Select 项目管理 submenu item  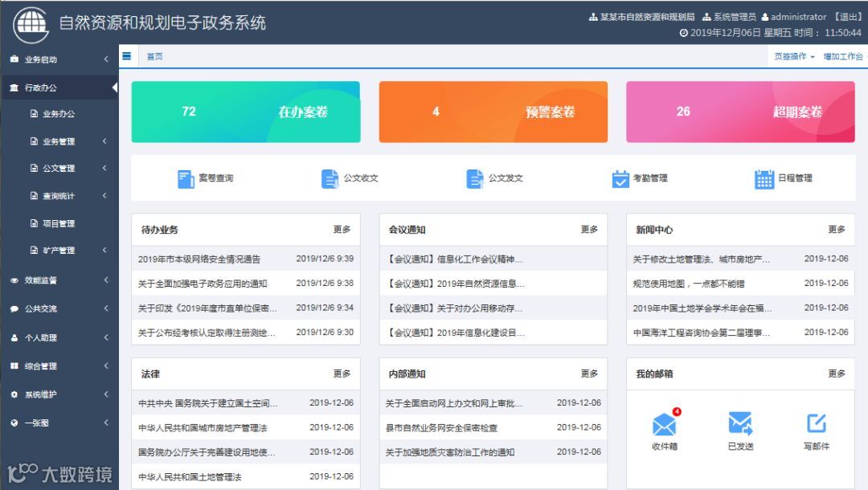pos(59,223)
